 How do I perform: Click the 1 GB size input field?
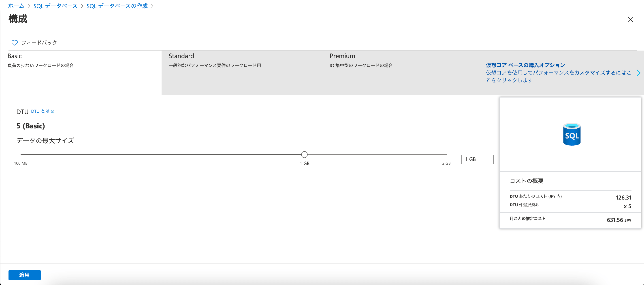477,159
